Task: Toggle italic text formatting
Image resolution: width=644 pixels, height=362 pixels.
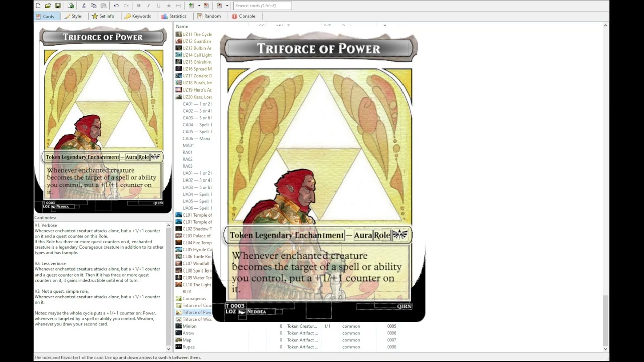Action: [x=148, y=6]
